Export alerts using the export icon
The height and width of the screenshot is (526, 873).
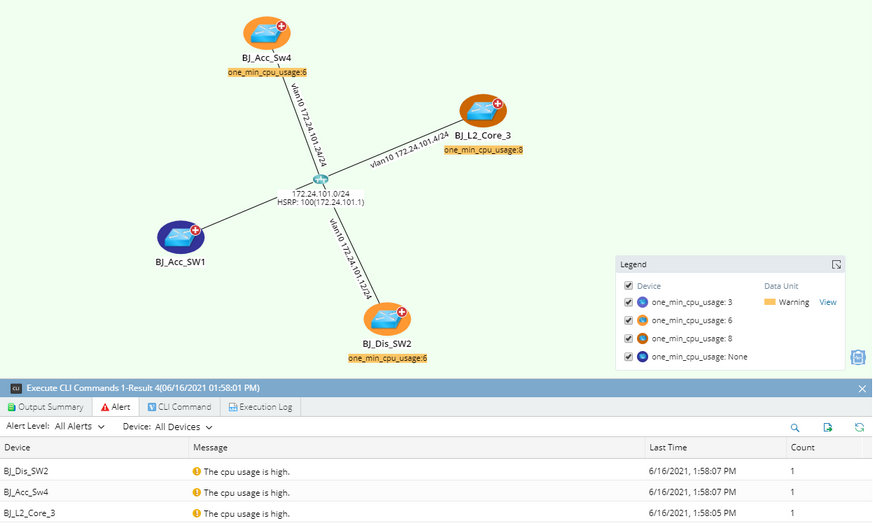coord(827,427)
